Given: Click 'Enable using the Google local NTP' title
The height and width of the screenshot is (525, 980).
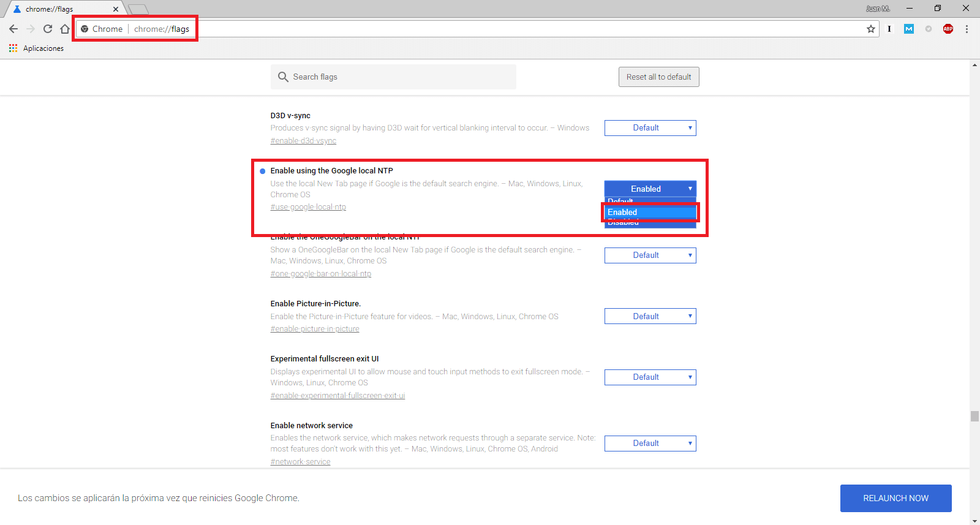Looking at the screenshot, I should pos(331,171).
